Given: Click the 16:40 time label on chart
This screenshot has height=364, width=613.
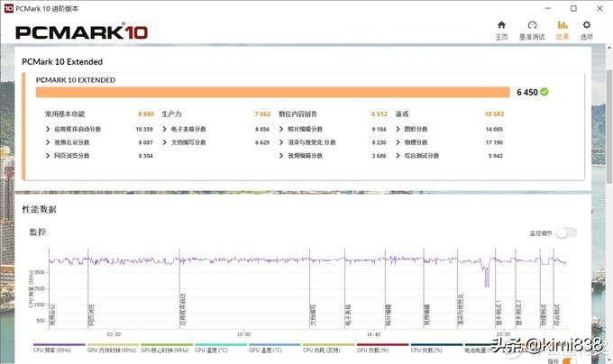Looking at the screenshot, I should click(373, 334).
